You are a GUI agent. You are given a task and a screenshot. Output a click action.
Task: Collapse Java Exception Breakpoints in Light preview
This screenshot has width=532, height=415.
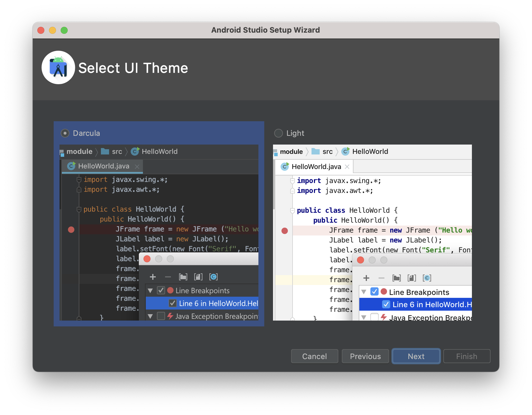tap(364, 317)
